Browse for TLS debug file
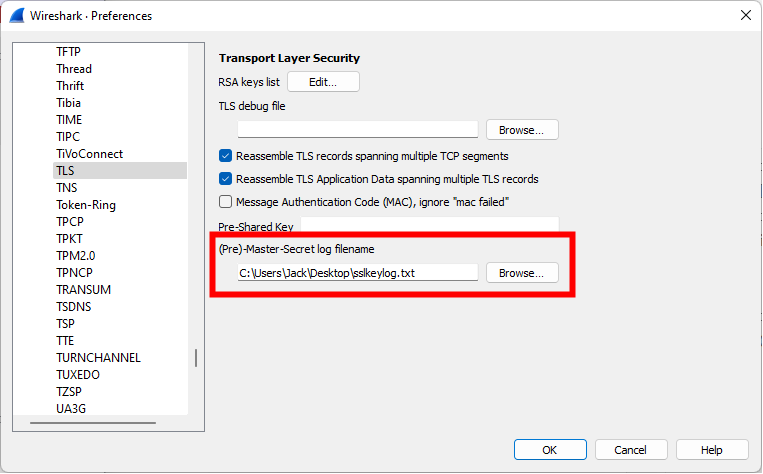763x474 pixels. point(522,130)
